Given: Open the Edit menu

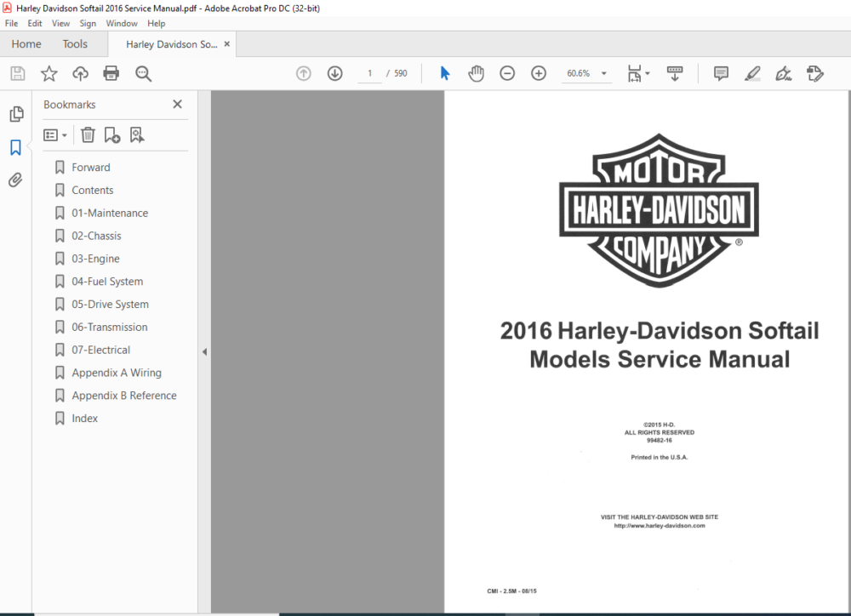Looking at the screenshot, I should pos(35,23).
